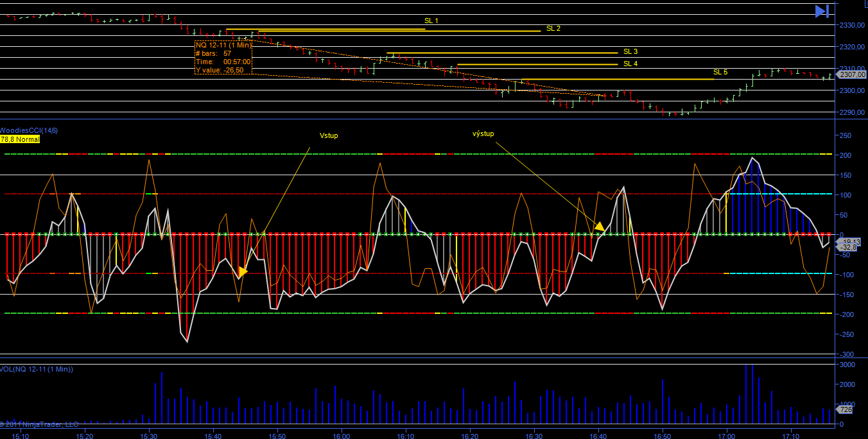Click the -32,8 CCI value marker

pos(848,247)
